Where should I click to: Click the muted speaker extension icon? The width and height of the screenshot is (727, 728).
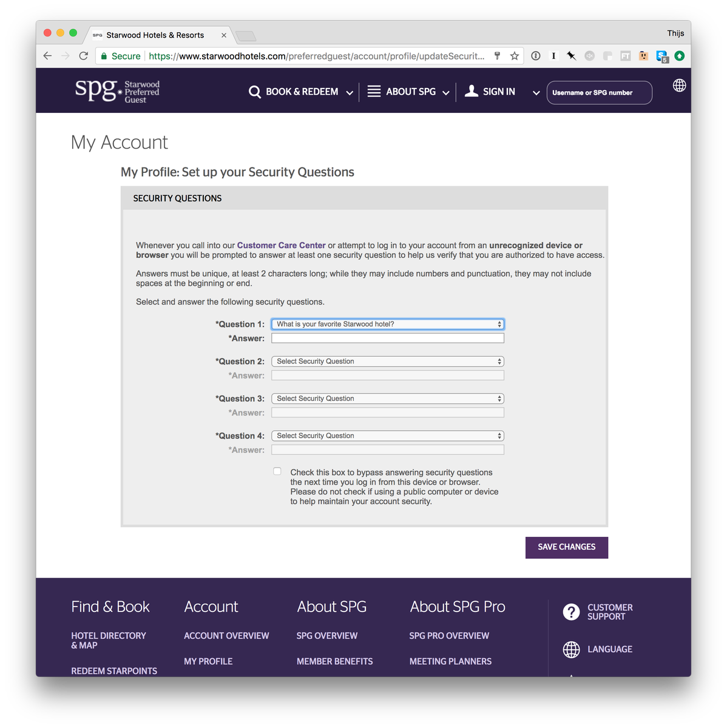click(589, 56)
